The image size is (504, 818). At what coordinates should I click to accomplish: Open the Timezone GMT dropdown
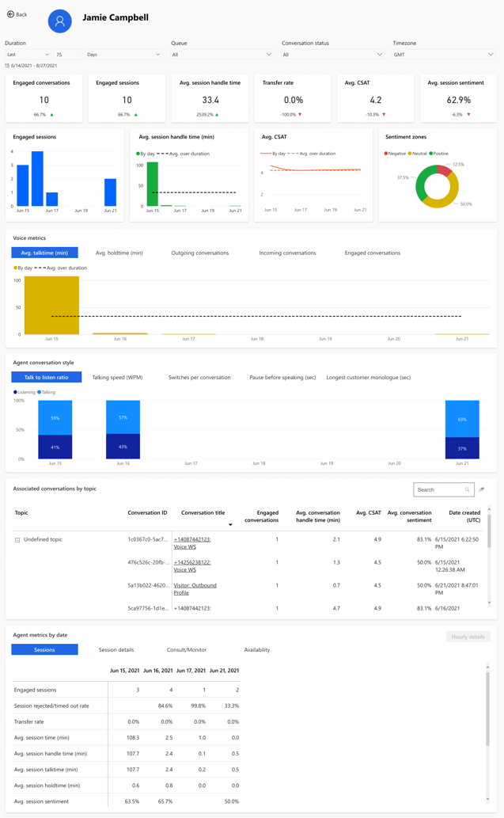pyautogui.click(x=444, y=55)
